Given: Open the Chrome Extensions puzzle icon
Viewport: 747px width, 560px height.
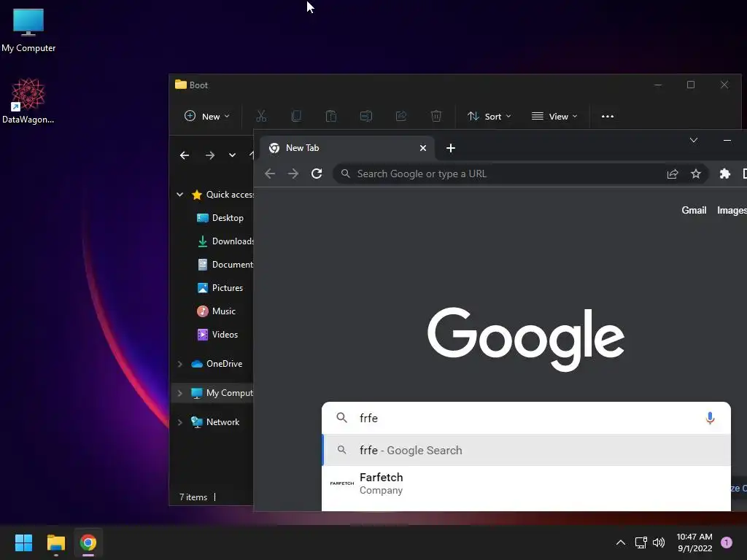Looking at the screenshot, I should tap(724, 174).
